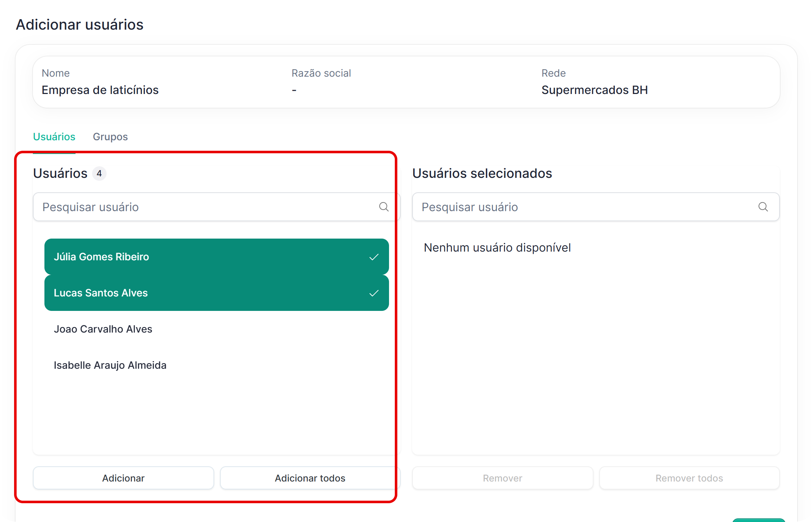
Task: Select user Joao Carvalho Alves
Action: click(x=103, y=329)
